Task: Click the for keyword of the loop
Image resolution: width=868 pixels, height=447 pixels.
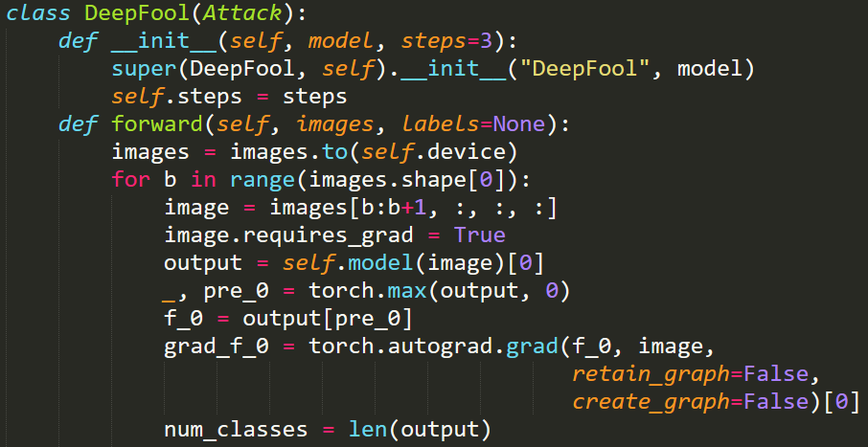Action: (130, 180)
